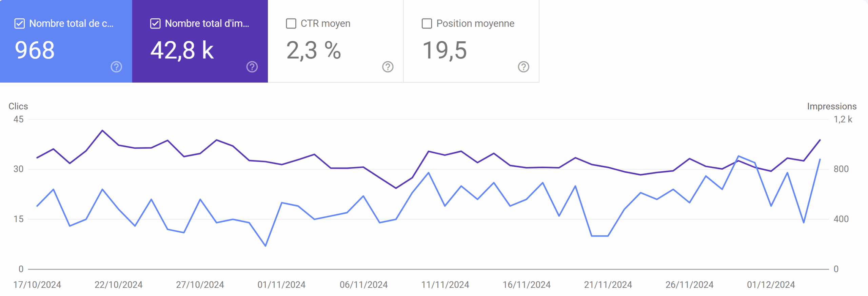This screenshot has width=868, height=296.
Task: Click the Position moyenne label
Action: 475,23
